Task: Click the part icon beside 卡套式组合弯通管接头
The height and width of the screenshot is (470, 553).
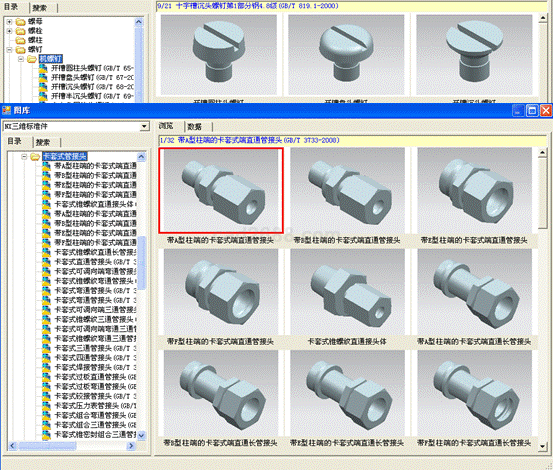Action: point(46,415)
